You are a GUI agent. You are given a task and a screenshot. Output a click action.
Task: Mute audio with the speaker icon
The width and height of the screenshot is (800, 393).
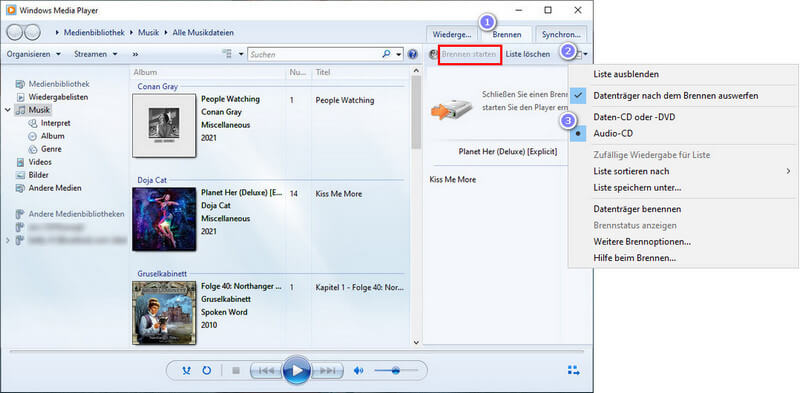[358, 371]
